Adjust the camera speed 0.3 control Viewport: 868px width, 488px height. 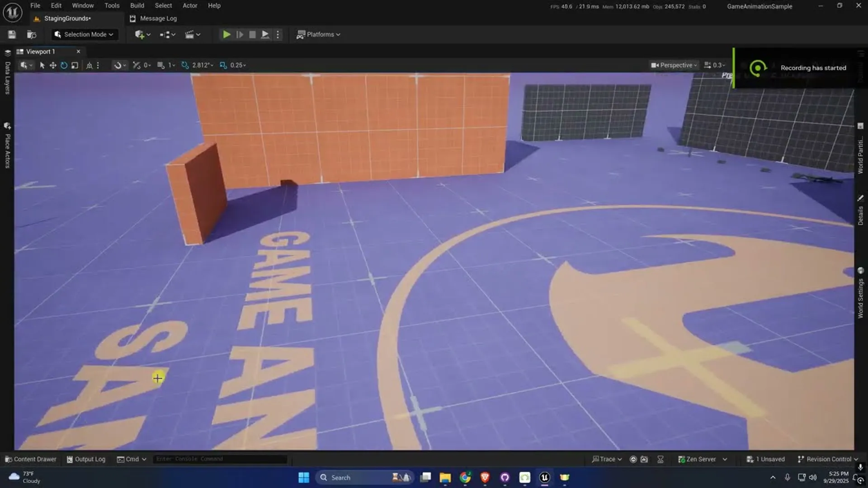(x=714, y=65)
